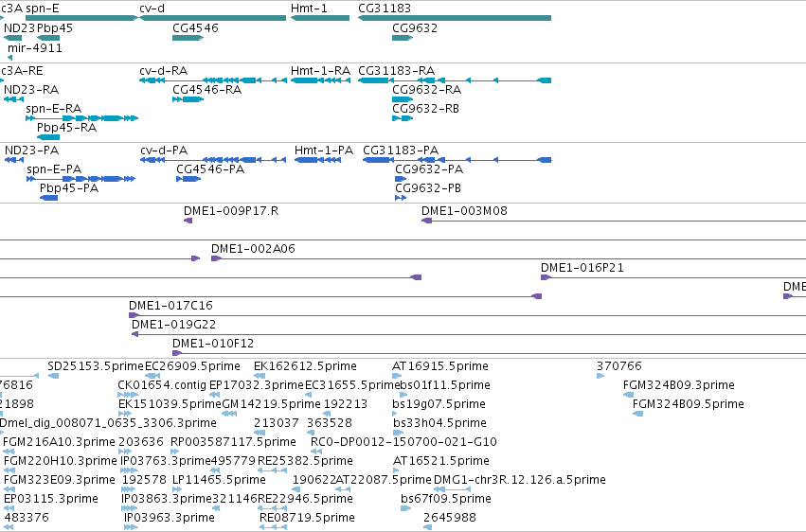Click the CG9632 gene feature
806x532 pixels.
point(403,38)
